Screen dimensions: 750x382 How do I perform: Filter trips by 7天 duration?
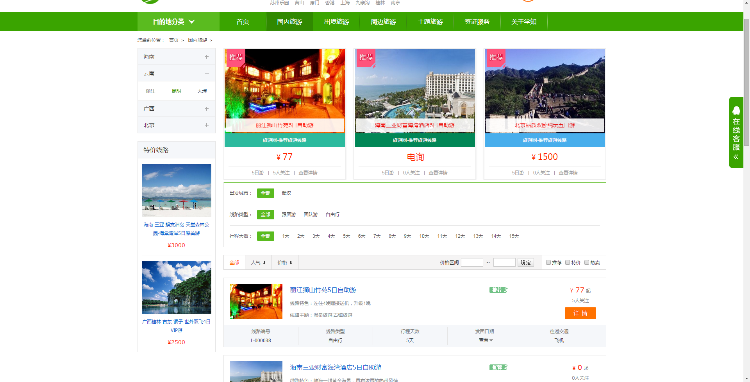click(x=377, y=236)
